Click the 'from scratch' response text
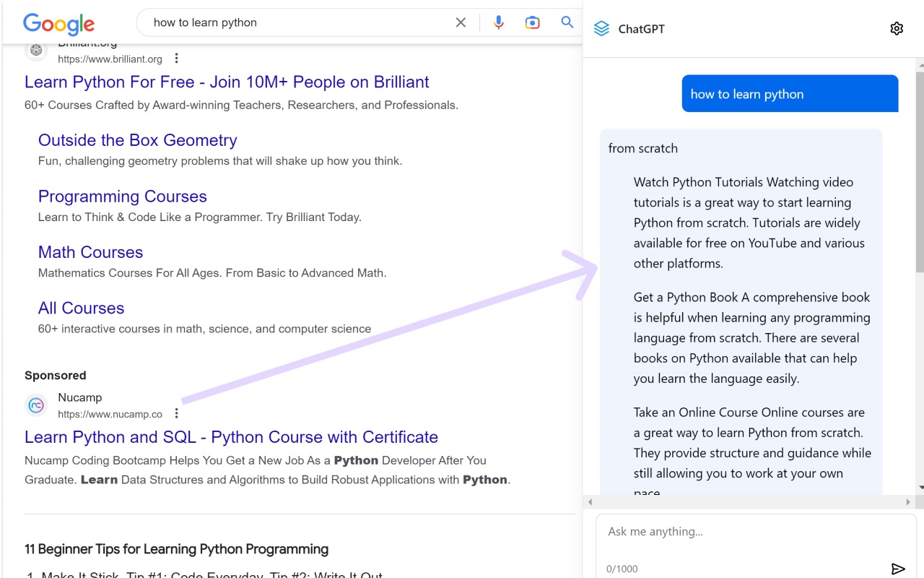 point(642,148)
